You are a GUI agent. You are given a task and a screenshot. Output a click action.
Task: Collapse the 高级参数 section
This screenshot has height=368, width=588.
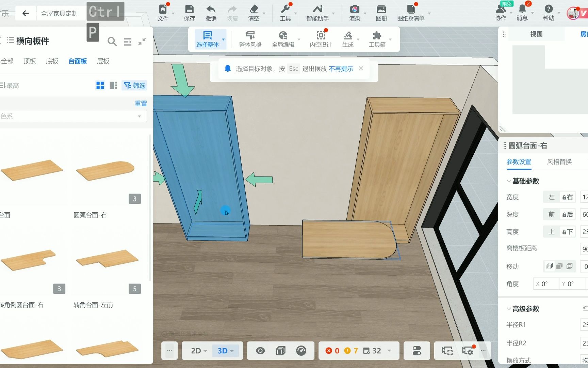pyautogui.click(x=509, y=309)
